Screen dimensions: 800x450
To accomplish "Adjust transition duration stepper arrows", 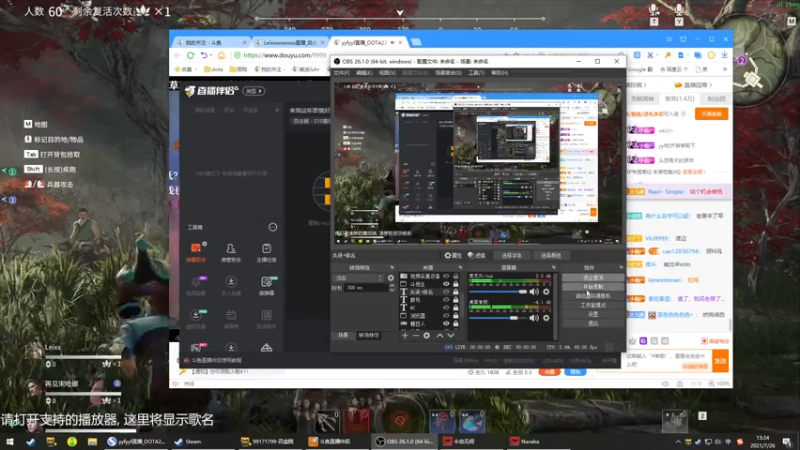I will pyautogui.click(x=392, y=288).
